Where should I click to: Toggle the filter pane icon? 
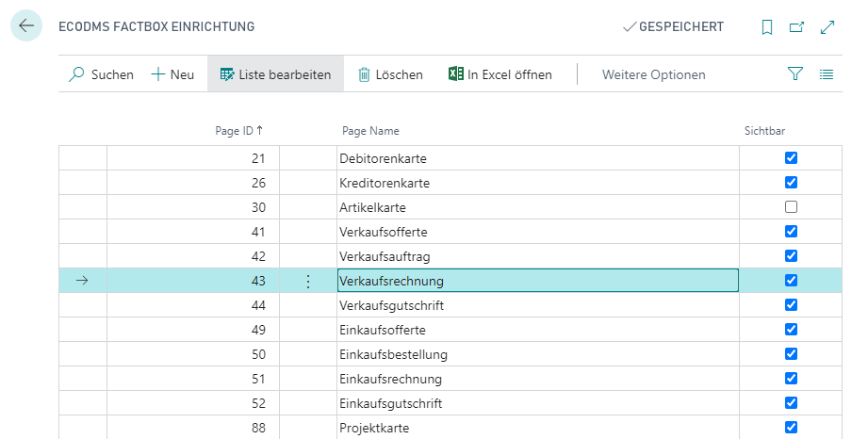tap(794, 73)
